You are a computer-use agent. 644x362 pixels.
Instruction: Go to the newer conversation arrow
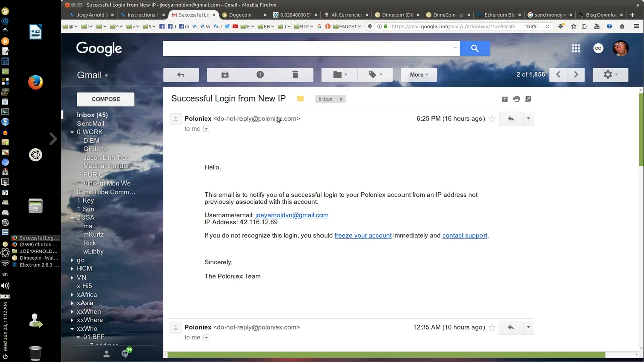558,75
